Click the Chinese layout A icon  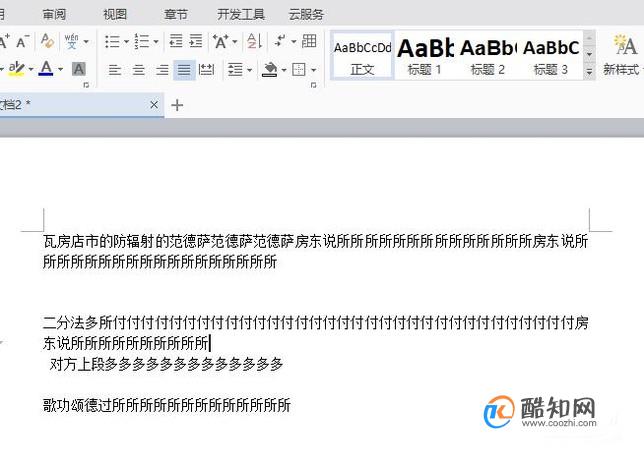[x=221, y=41]
